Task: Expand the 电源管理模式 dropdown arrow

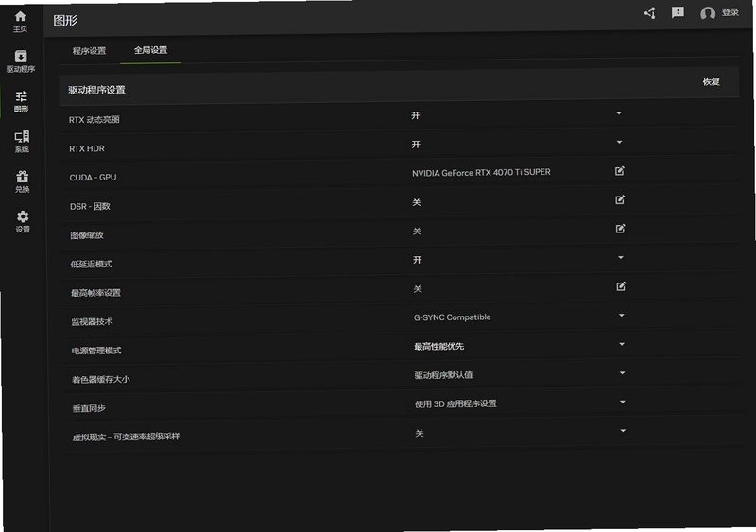Action: (622, 344)
